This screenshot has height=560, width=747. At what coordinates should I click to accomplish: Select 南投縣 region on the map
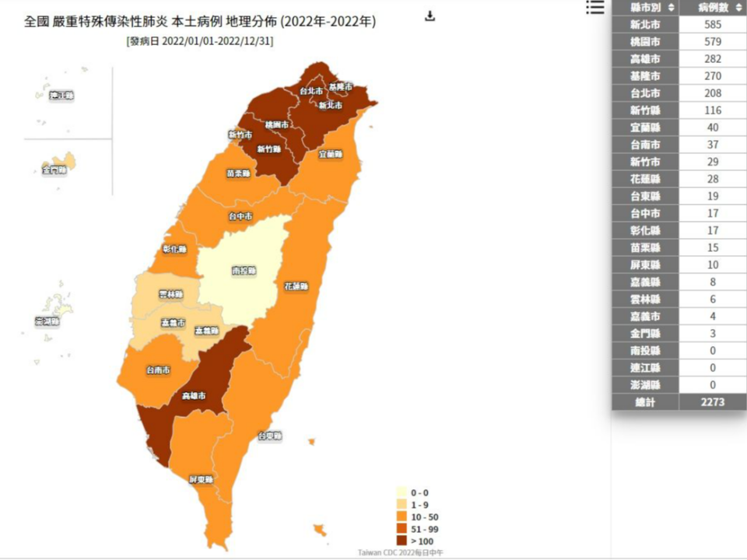point(244,271)
